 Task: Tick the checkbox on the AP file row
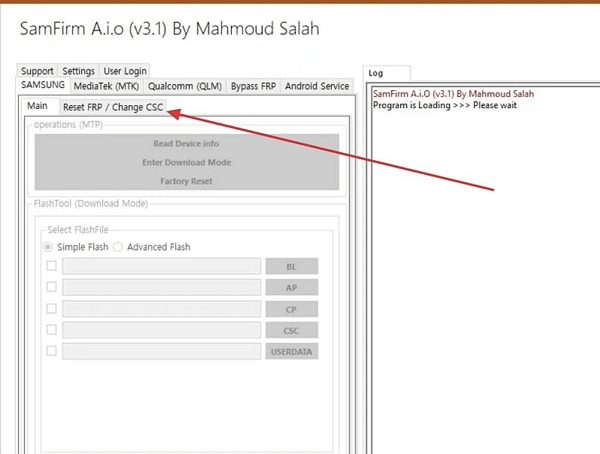pos(52,287)
